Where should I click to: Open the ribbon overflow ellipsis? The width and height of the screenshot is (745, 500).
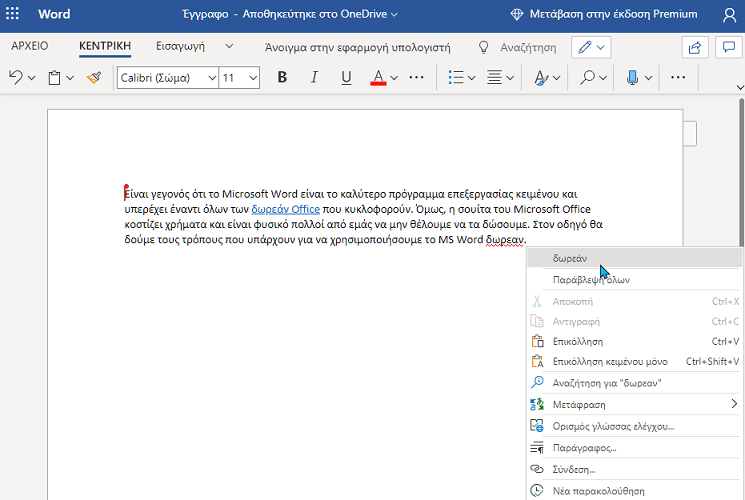[x=678, y=77]
